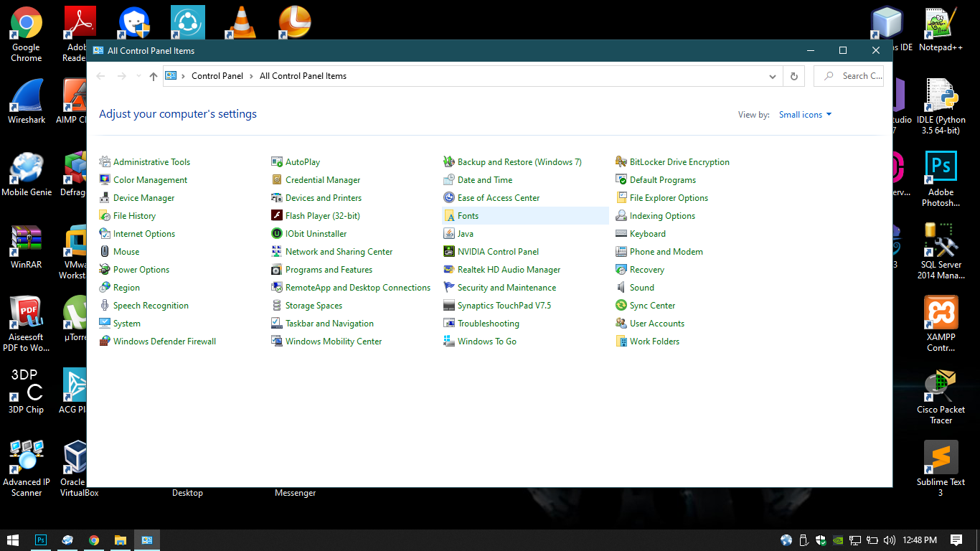Open File Explorer from the taskbar
This screenshot has width=980, height=551.
121,540
